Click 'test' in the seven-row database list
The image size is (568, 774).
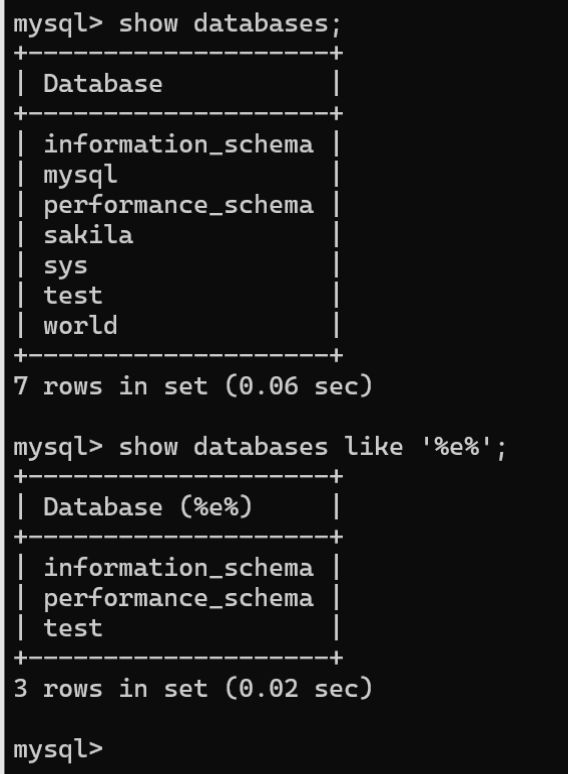point(73,296)
